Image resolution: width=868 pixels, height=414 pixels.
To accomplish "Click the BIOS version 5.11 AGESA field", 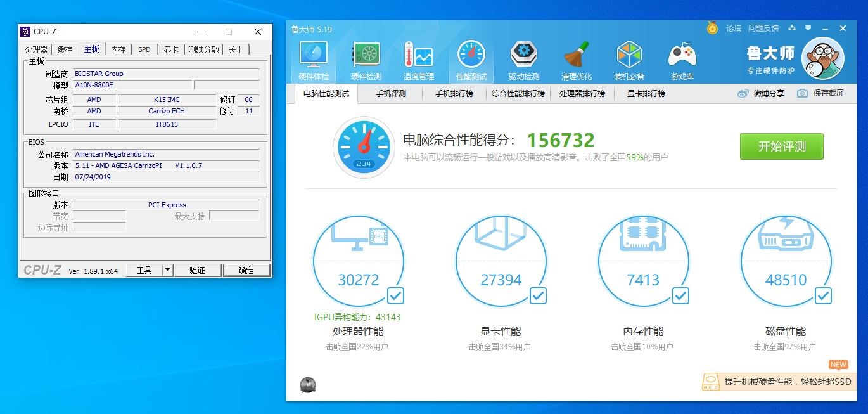I will point(166,165).
